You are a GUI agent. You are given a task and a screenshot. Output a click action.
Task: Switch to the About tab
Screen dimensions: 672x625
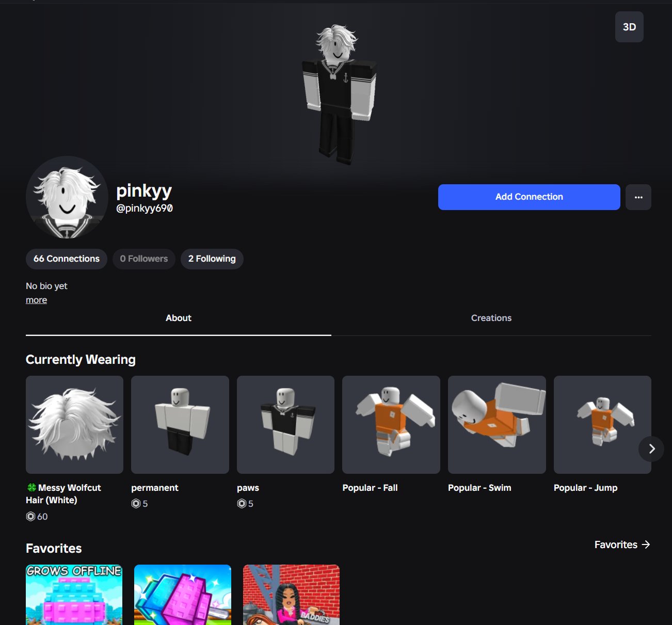click(x=179, y=318)
